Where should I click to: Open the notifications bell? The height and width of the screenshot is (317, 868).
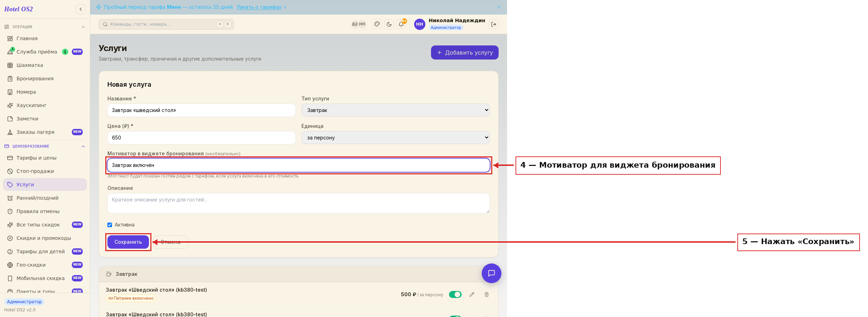coord(401,24)
